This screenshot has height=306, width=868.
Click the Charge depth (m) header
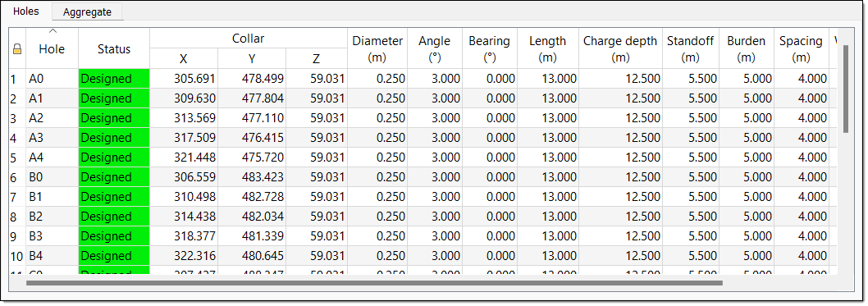click(x=620, y=48)
